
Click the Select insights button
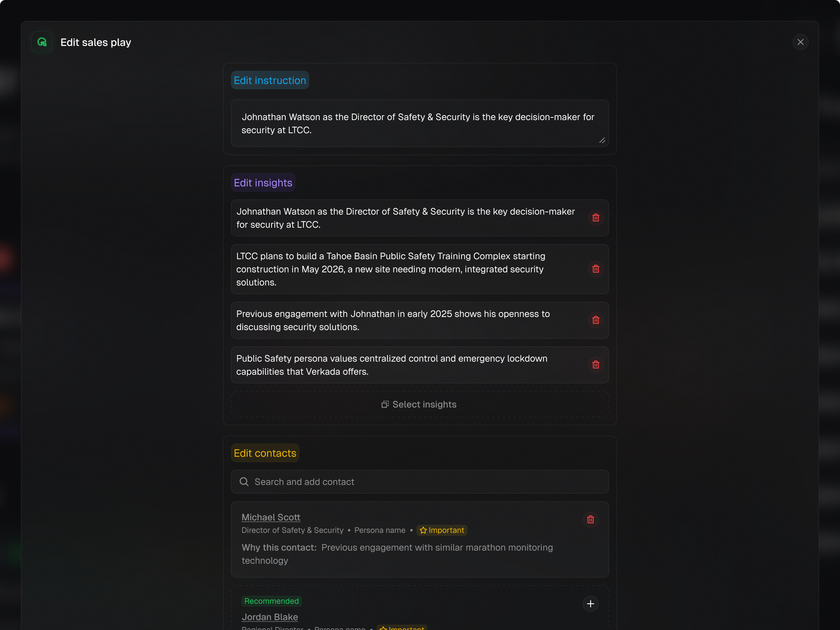[x=420, y=405]
